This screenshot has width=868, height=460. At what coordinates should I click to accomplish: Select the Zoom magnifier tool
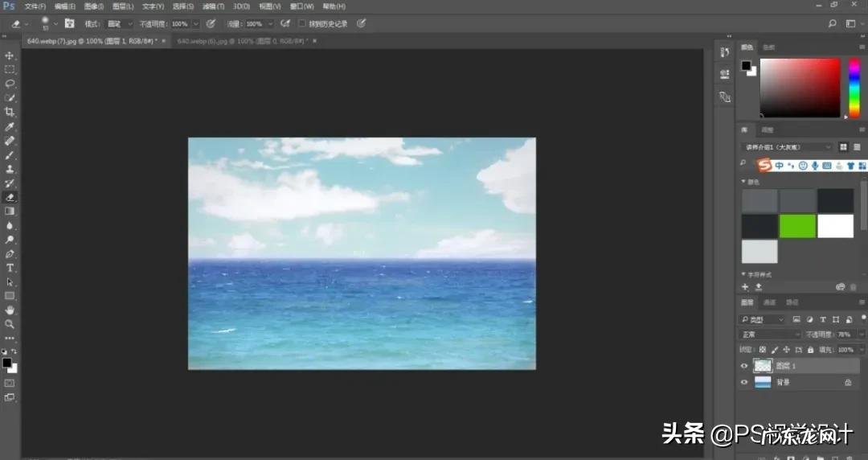click(10, 324)
